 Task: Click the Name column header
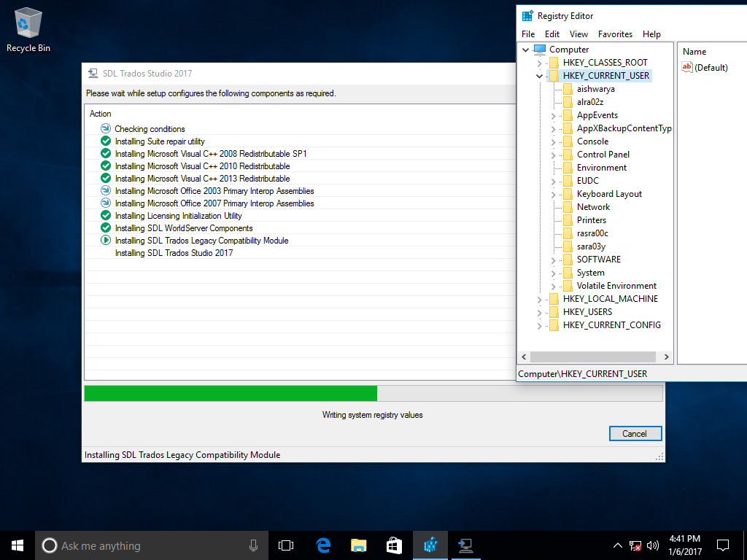coord(694,52)
